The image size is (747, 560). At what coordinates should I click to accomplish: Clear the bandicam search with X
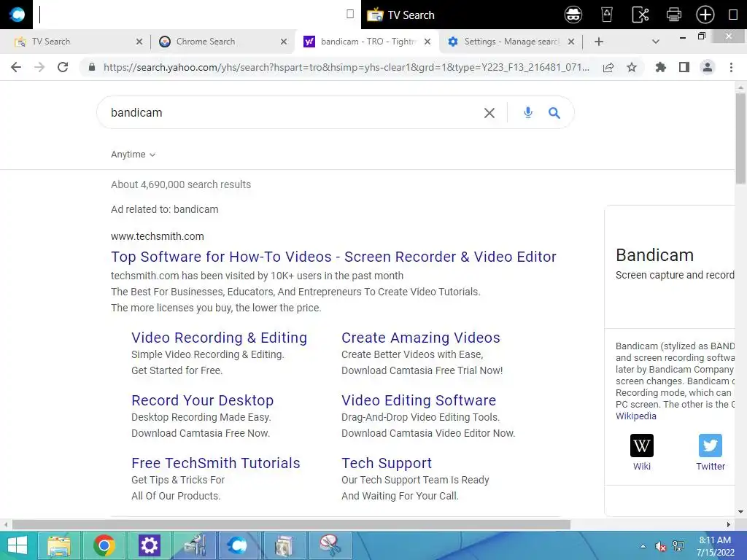[489, 113]
